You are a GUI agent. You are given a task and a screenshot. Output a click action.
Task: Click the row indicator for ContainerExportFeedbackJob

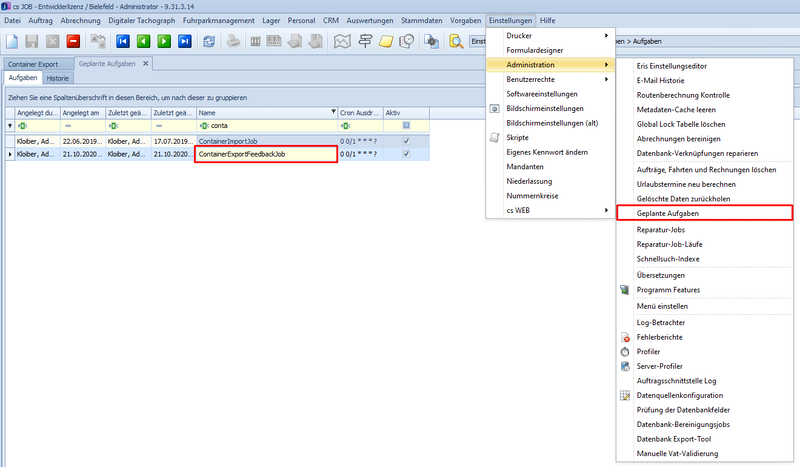(10, 154)
